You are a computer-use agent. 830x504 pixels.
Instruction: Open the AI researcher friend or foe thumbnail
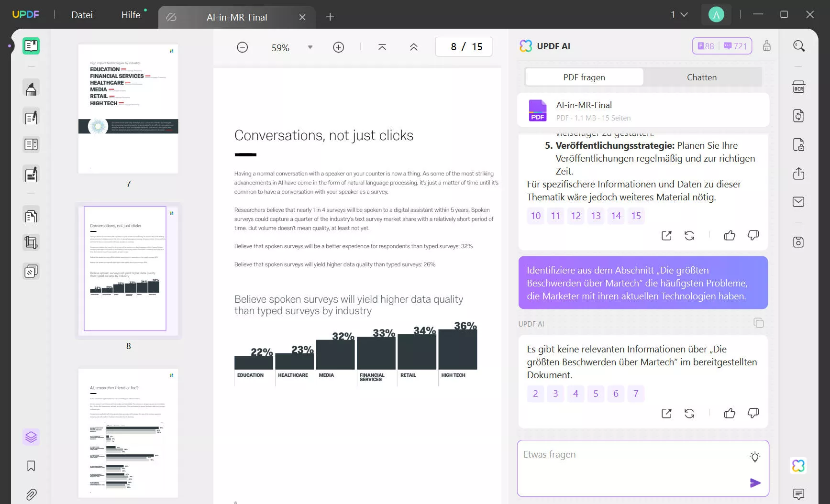pos(128,433)
